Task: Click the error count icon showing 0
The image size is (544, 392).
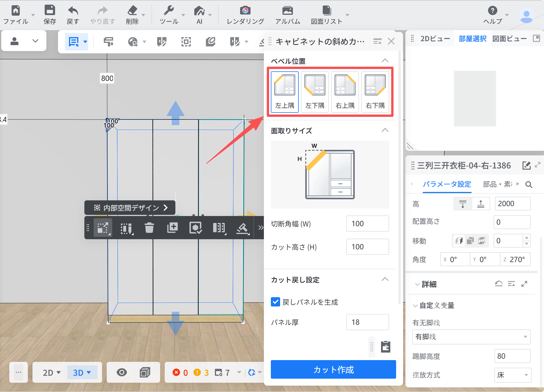Action: pos(176,372)
